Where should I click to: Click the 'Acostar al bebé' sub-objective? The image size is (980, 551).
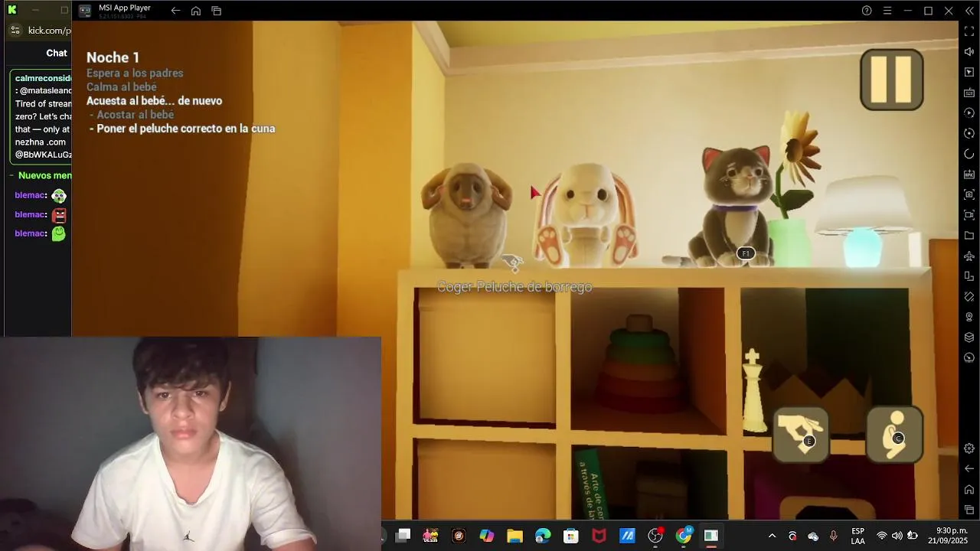point(135,115)
